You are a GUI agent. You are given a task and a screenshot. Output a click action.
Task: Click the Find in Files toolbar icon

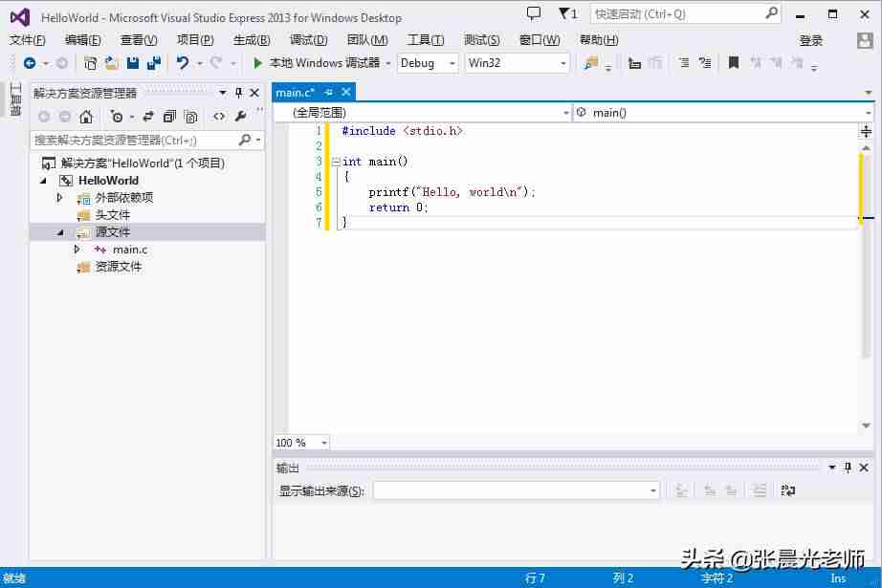tap(590, 63)
